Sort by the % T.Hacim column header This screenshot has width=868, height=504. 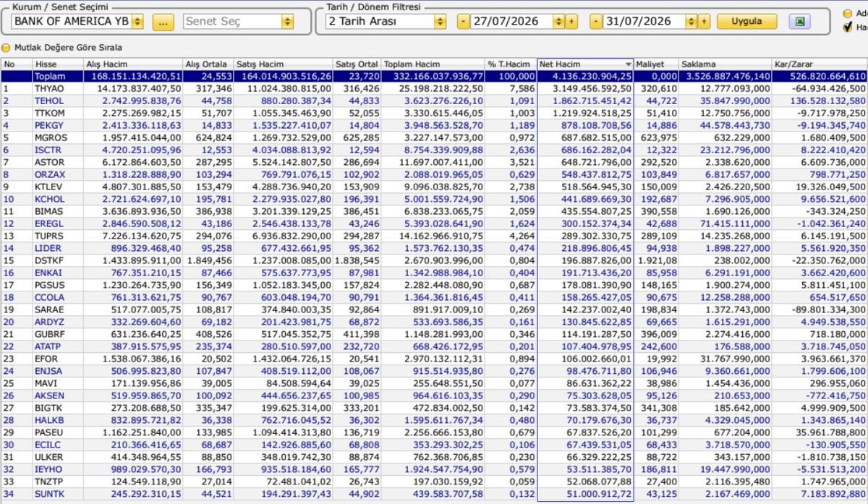pos(511,64)
